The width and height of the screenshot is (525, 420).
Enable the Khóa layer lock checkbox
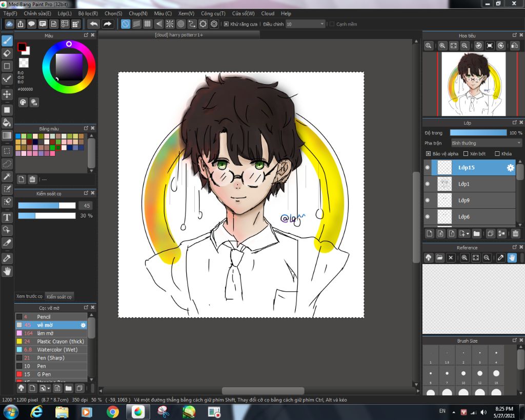(497, 154)
